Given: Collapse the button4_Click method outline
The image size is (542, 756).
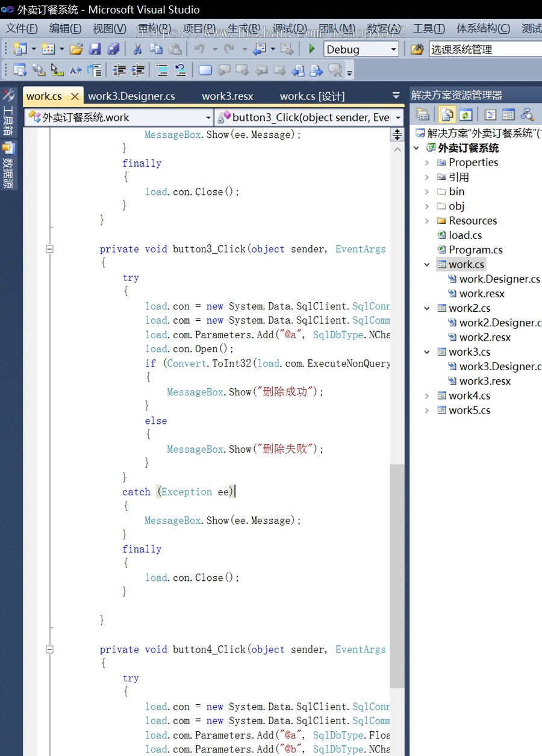Looking at the screenshot, I should coord(49,649).
